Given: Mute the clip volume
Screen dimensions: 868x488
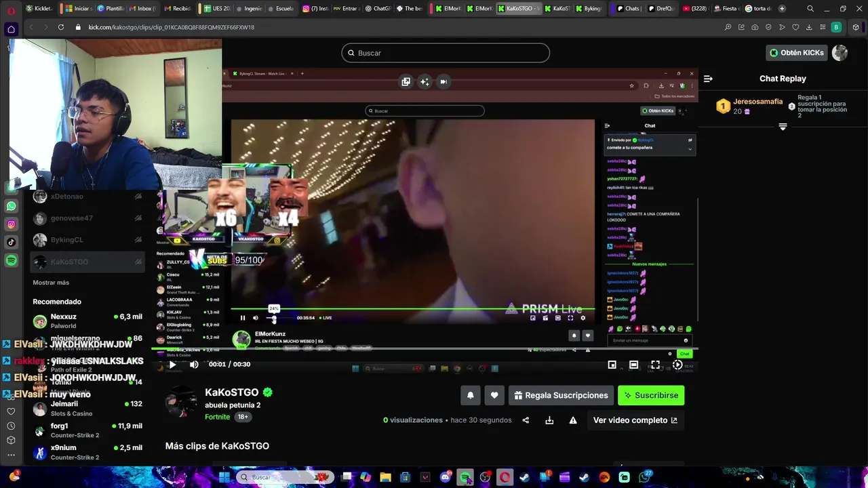Looking at the screenshot, I should [194, 365].
